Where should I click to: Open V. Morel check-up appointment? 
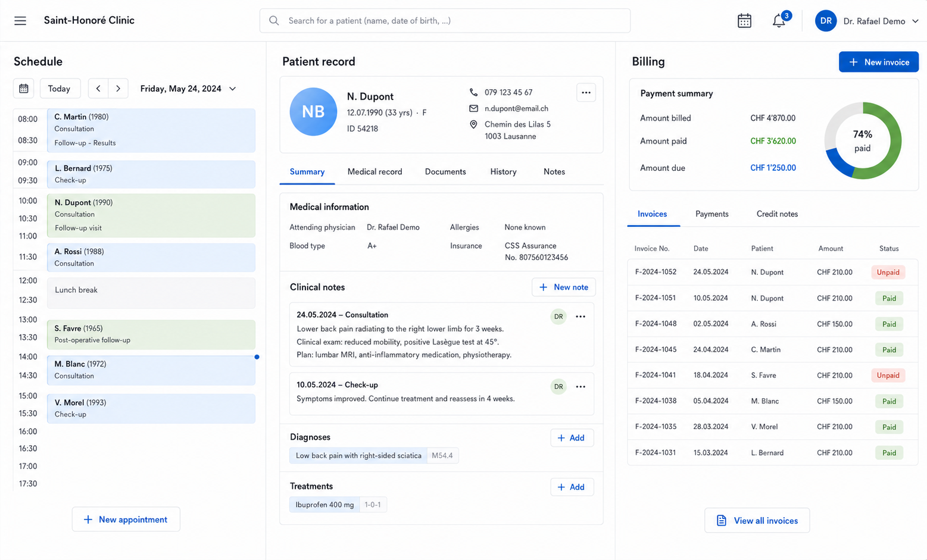151,409
